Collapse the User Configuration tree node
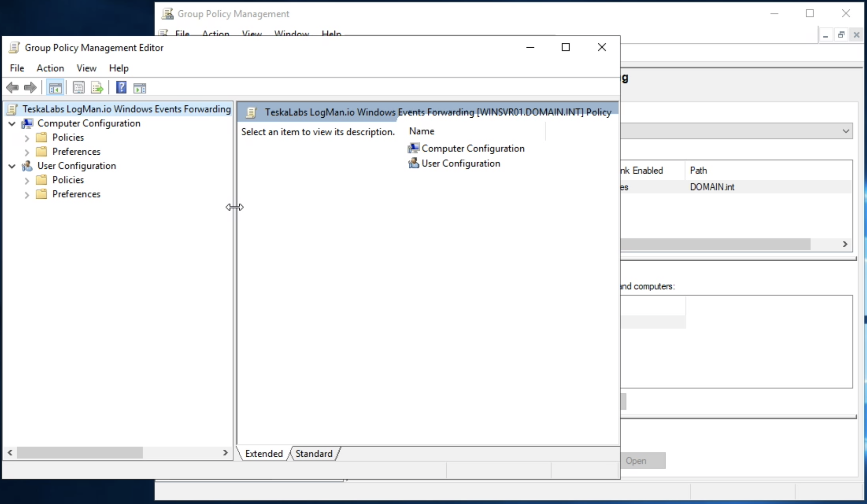Screen dimensions: 867x504 pyautogui.click(x=12, y=166)
